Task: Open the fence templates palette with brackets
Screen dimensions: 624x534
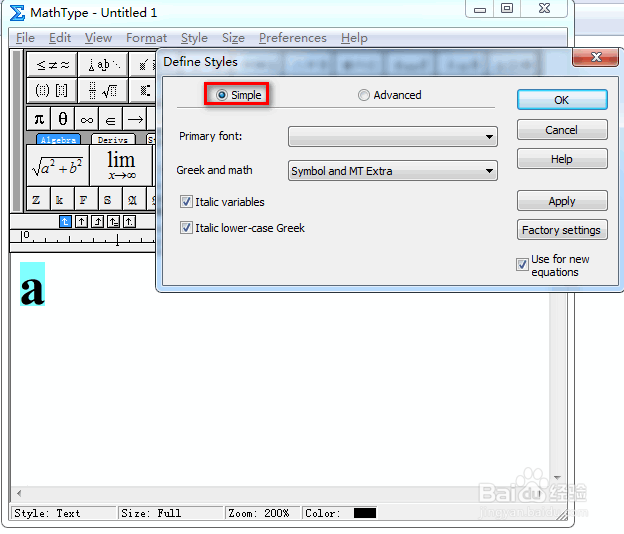Action: tap(53, 91)
